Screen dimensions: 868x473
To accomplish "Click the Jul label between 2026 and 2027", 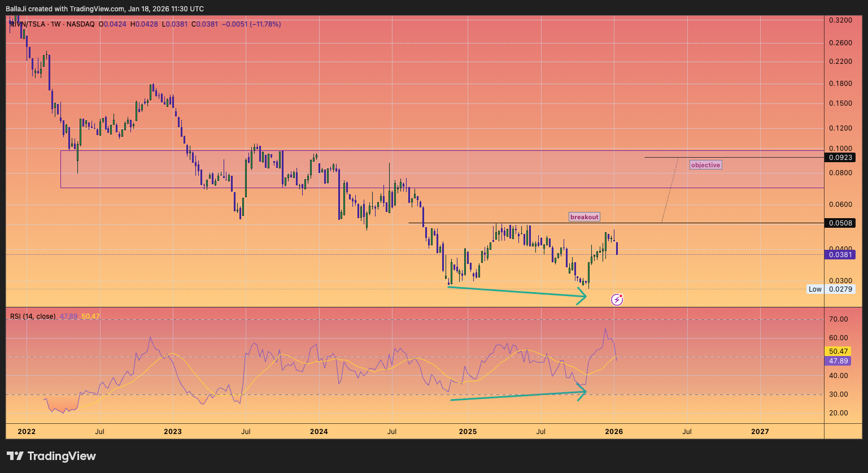I will coord(687,432).
